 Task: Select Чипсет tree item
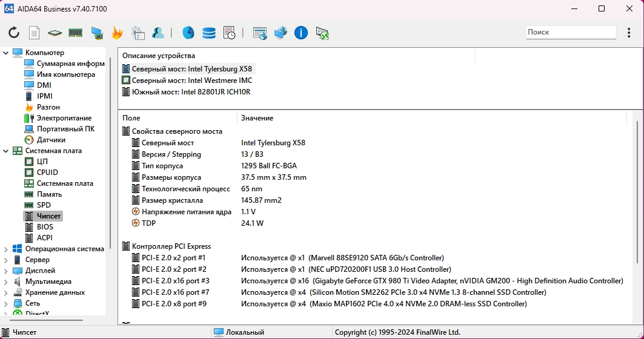click(43, 216)
